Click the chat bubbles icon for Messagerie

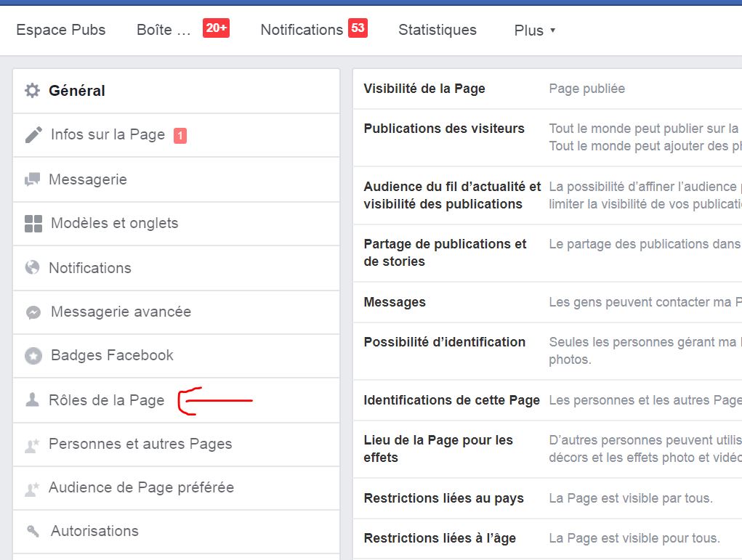32,179
